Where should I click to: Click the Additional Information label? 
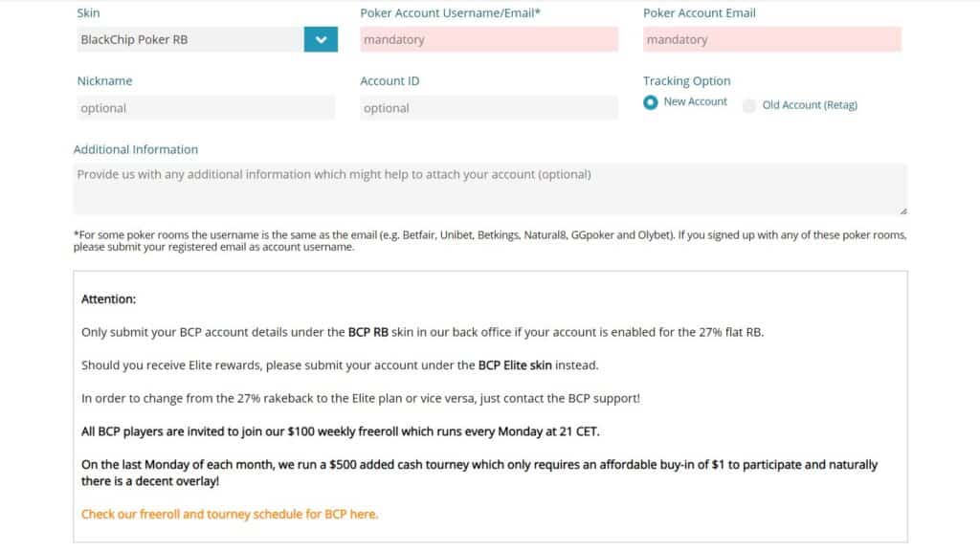[x=136, y=149]
